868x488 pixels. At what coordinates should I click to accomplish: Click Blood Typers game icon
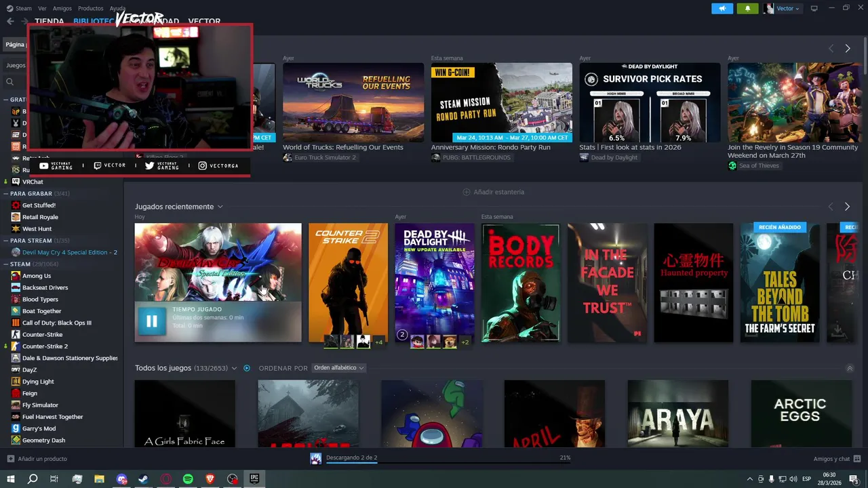click(x=16, y=300)
